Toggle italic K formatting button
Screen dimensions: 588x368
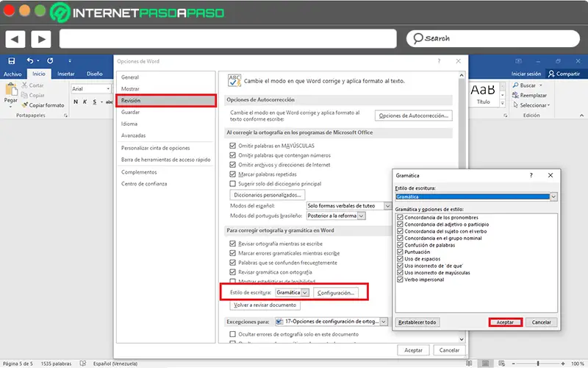tap(85, 102)
